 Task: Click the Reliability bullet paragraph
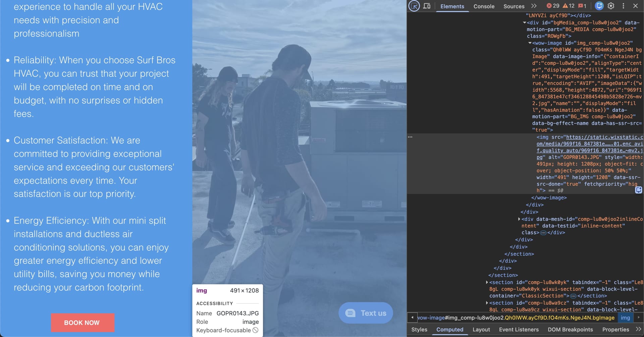(95, 87)
